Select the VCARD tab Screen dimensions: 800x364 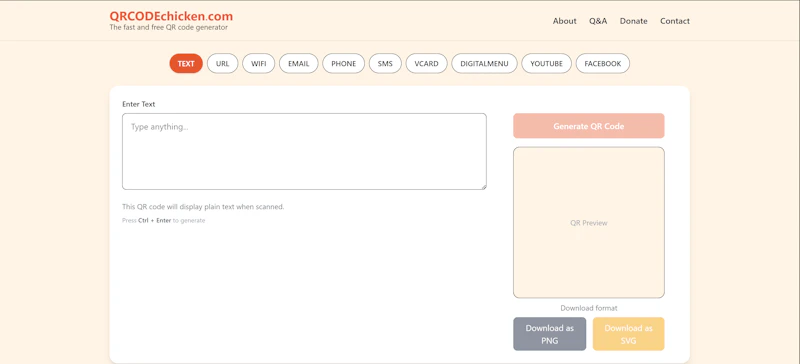(x=427, y=64)
